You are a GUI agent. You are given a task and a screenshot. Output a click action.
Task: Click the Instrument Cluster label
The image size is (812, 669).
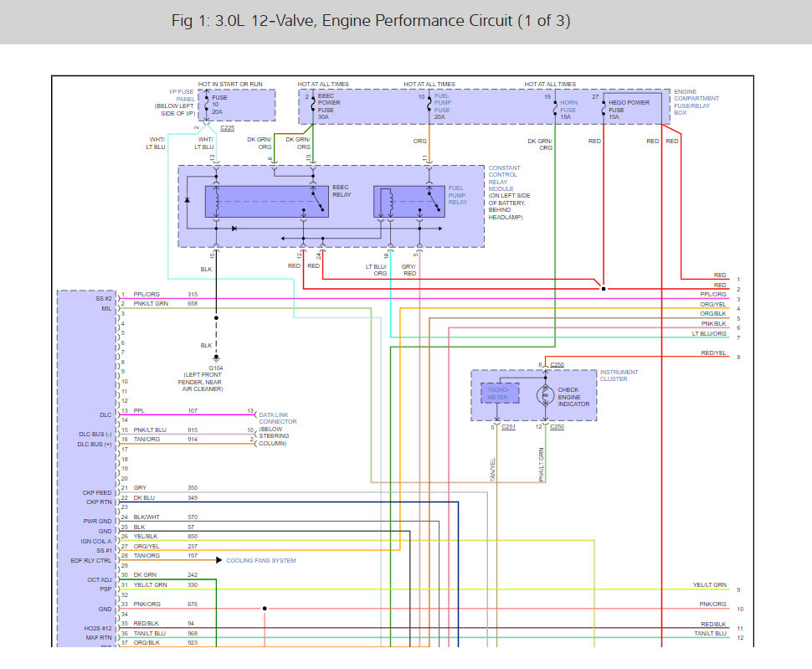pos(619,375)
